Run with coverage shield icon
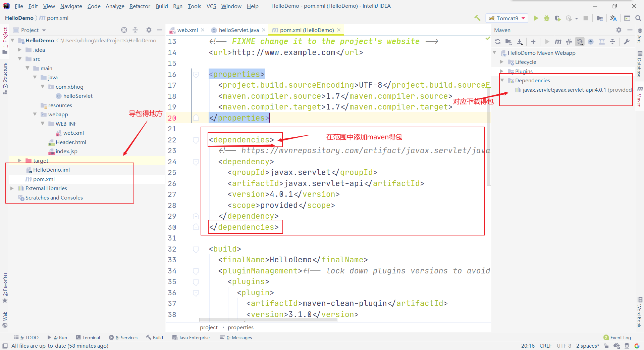This screenshot has width=644, height=350. 557,18
